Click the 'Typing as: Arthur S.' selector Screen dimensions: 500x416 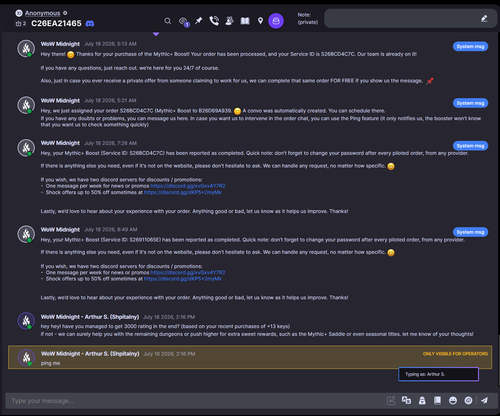(x=439, y=374)
